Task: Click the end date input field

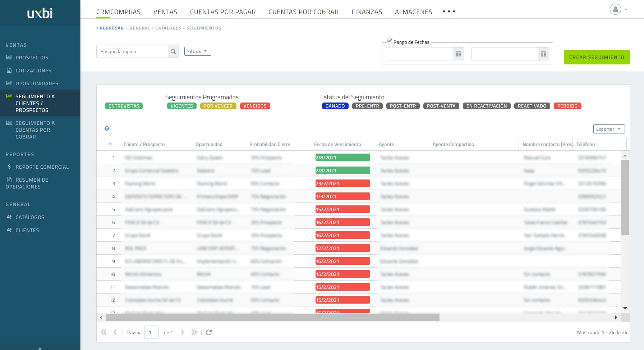Action: click(505, 54)
